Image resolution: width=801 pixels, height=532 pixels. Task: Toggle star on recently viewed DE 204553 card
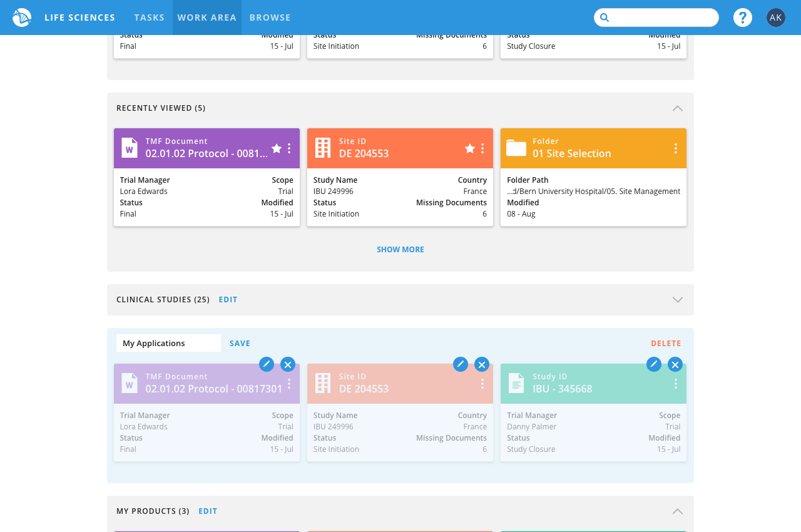click(x=470, y=148)
